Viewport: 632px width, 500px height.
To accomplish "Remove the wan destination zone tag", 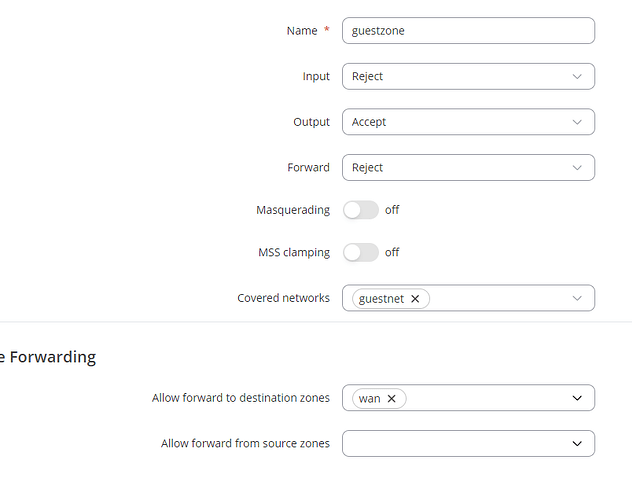I will point(391,398).
